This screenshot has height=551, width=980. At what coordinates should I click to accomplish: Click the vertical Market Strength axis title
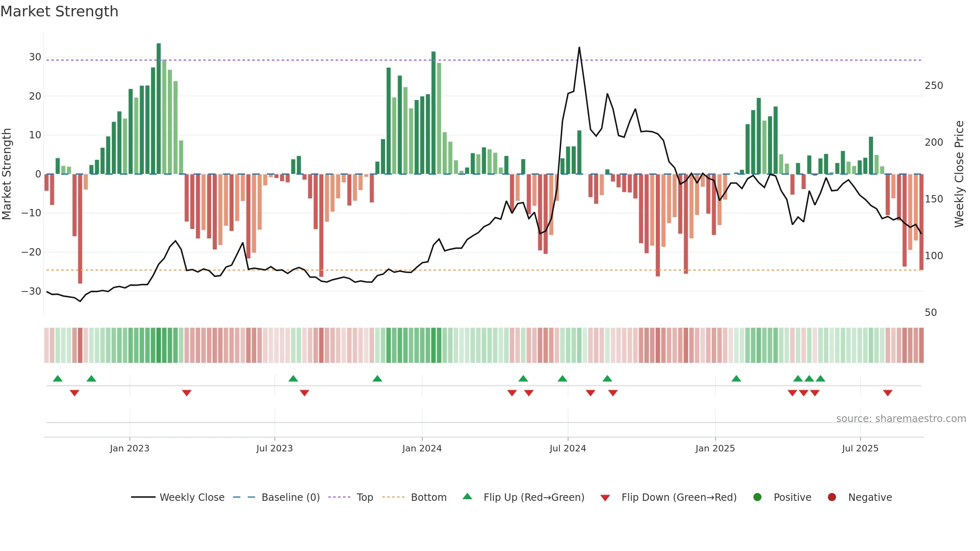click(7, 174)
